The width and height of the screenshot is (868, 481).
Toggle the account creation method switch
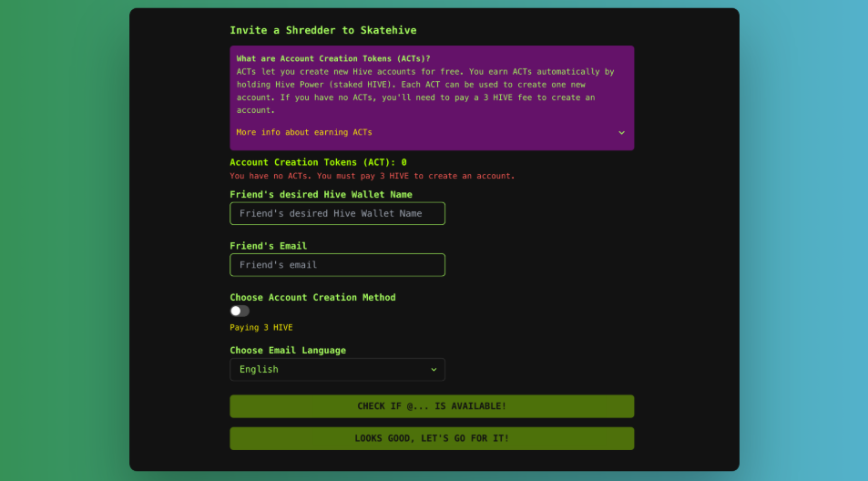click(x=240, y=311)
